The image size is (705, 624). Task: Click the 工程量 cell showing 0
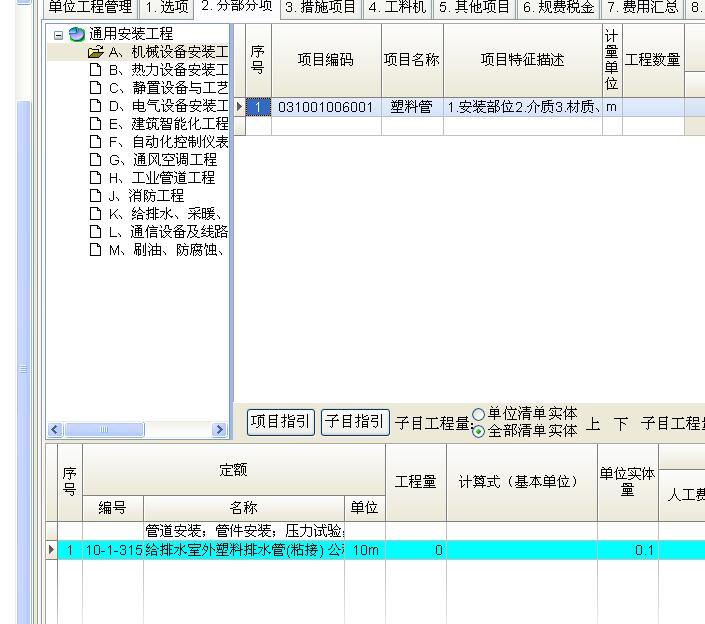pyautogui.click(x=416, y=550)
